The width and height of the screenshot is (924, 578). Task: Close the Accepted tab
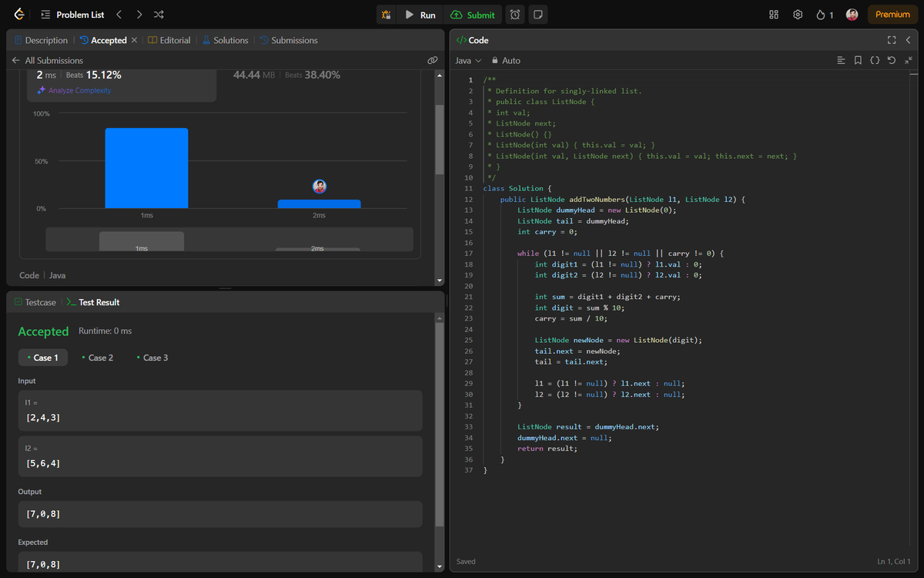pos(135,40)
